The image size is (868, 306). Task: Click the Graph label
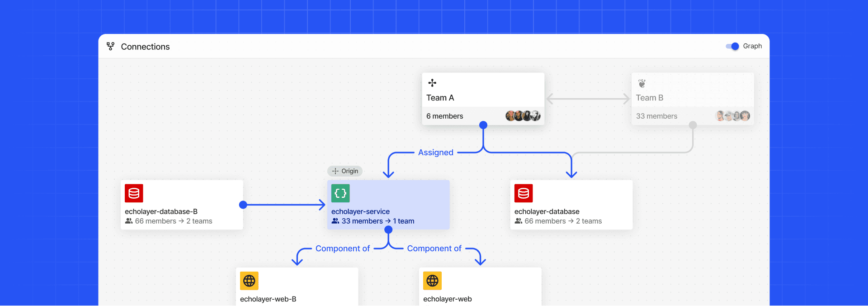752,46
